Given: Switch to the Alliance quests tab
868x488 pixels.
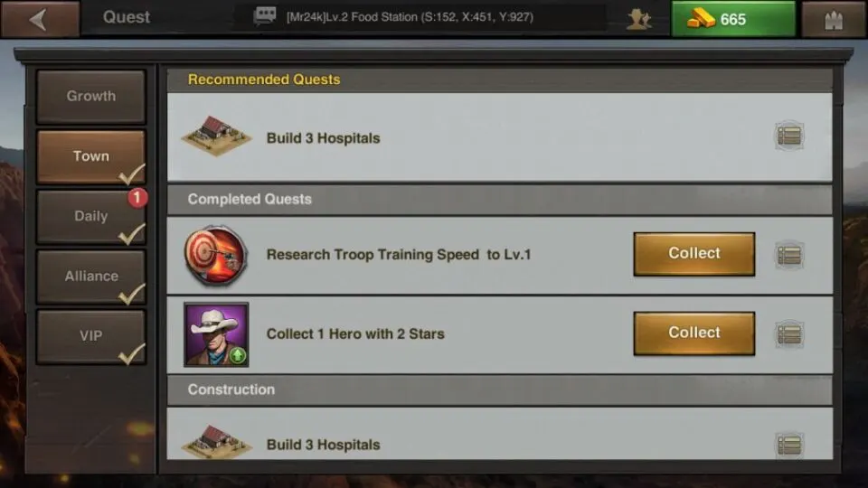Looking at the screenshot, I should coord(91,277).
